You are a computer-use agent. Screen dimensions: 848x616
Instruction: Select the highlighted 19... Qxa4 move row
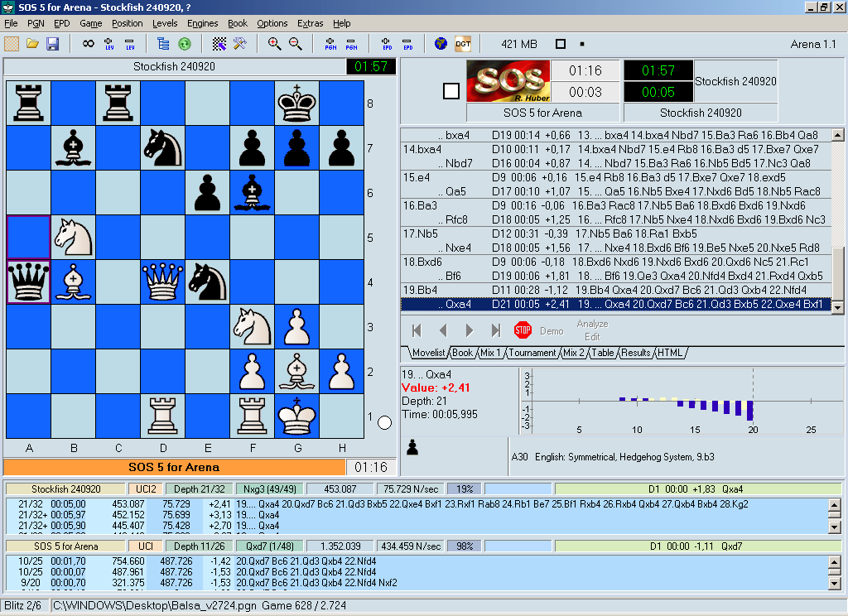[x=615, y=304]
